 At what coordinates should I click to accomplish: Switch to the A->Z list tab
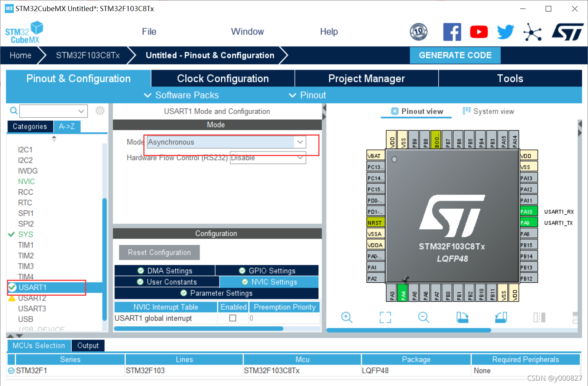(67, 126)
